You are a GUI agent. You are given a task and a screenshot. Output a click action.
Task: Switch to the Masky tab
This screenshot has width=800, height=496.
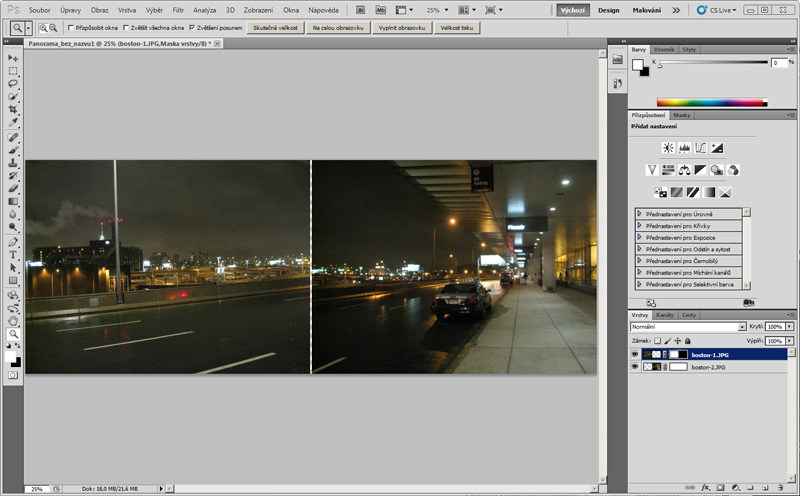(x=682, y=115)
